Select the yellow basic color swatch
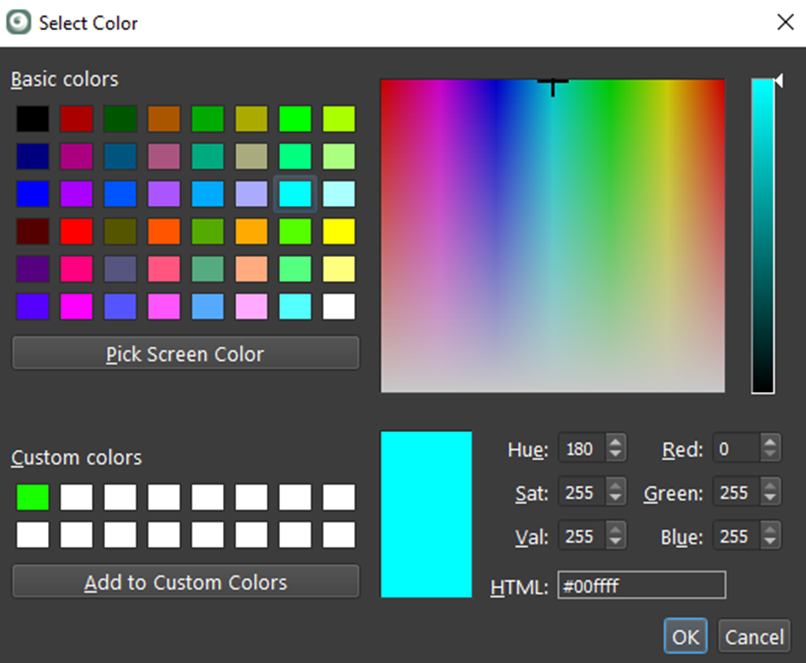The height and width of the screenshot is (663, 806). [339, 232]
